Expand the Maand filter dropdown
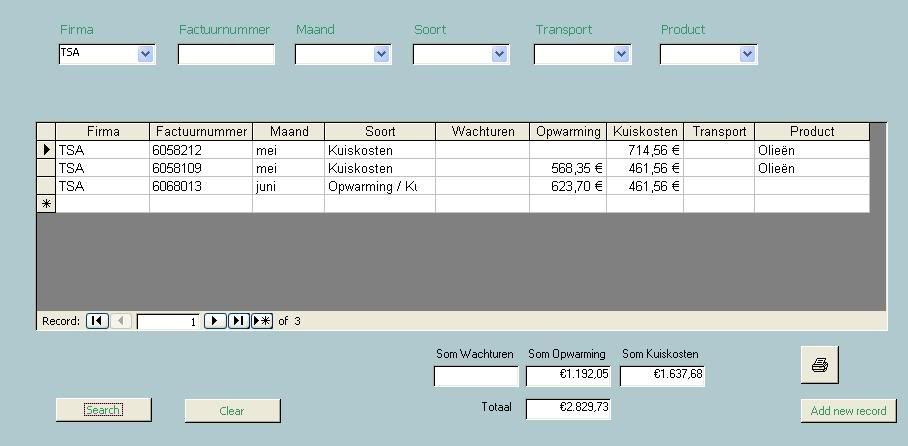908x446 pixels. point(381,54)
